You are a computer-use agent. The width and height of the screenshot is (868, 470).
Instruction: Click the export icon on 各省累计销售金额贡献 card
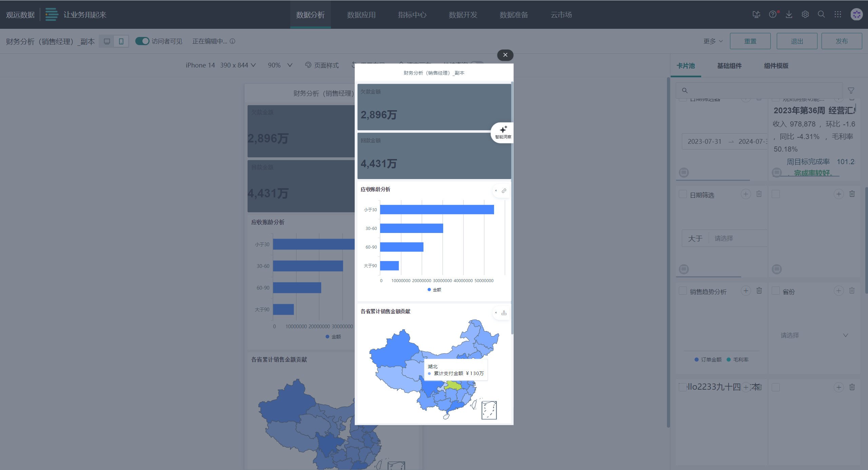point(504,313)
